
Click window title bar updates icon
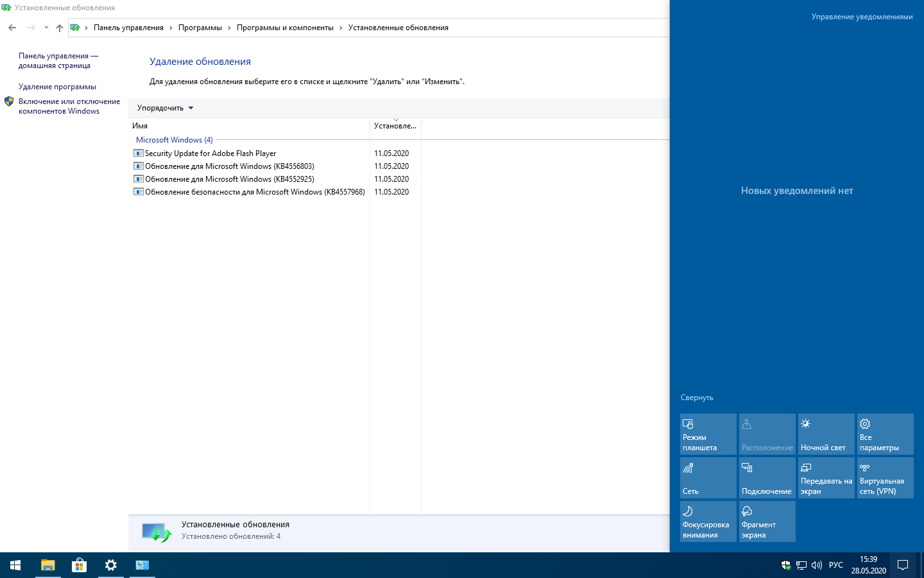pos(6,8)
